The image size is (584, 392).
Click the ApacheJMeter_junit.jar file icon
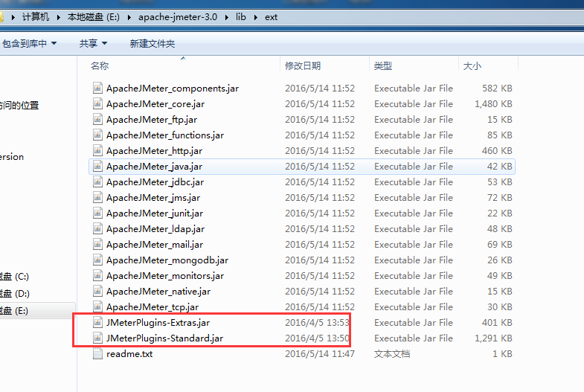(x=97, y=213)
